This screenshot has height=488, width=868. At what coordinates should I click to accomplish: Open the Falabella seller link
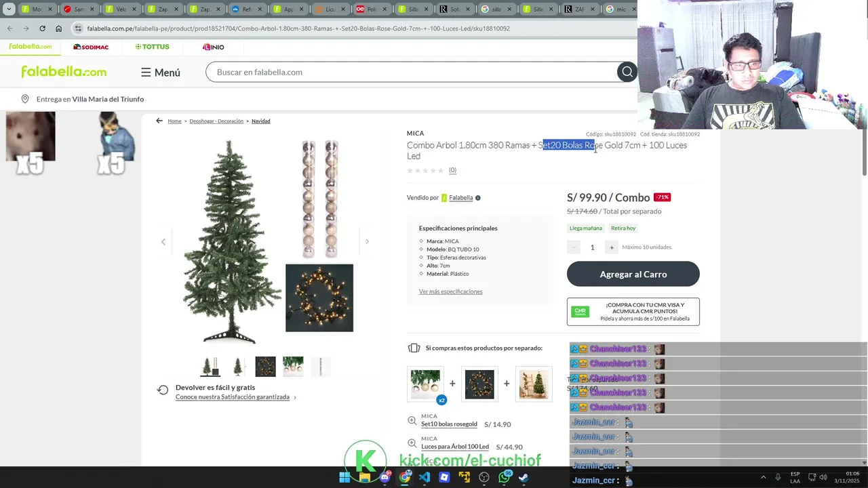(x=460, y=198)
